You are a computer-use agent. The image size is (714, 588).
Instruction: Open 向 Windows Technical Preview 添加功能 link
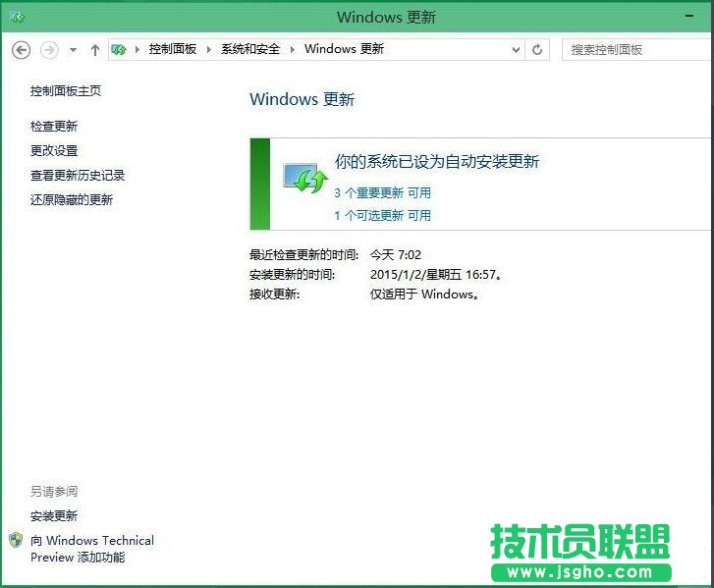pyautogui.click(x=92, y=549)
